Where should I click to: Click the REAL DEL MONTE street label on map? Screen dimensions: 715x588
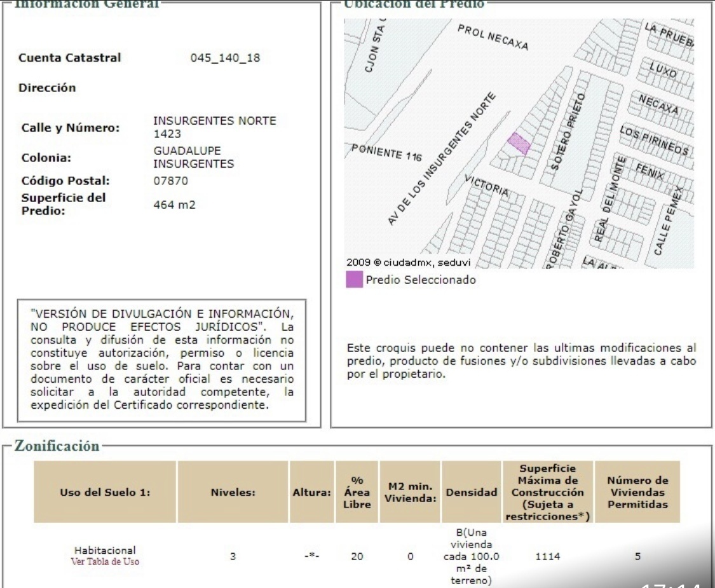pyautogui.click(x=609, y=199)
